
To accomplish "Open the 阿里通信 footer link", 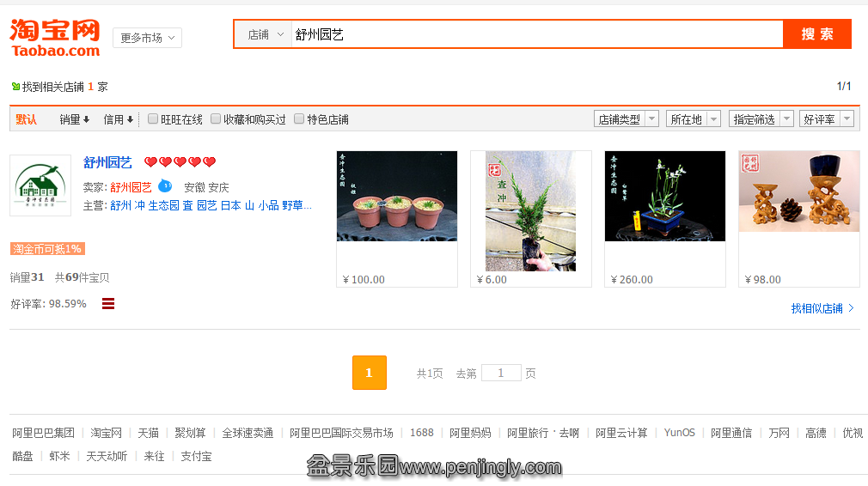I will (x=731, y=433).
